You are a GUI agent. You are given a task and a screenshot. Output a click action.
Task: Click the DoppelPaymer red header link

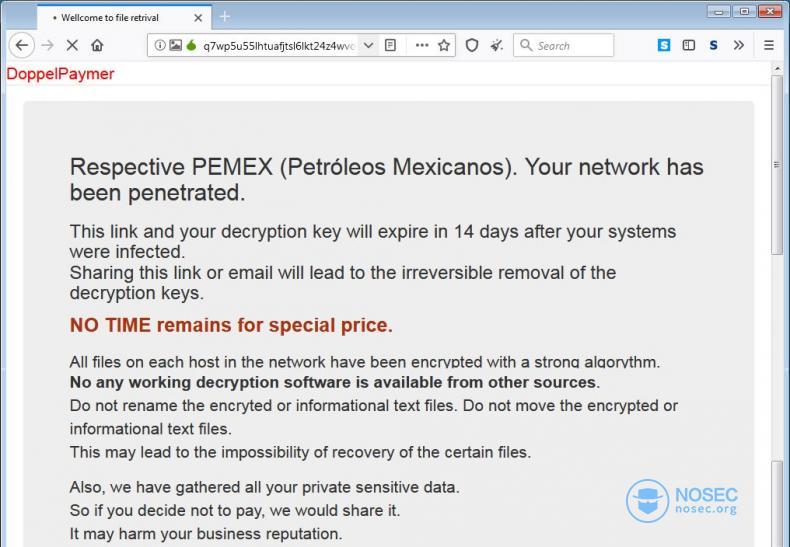tap(60, 74)
